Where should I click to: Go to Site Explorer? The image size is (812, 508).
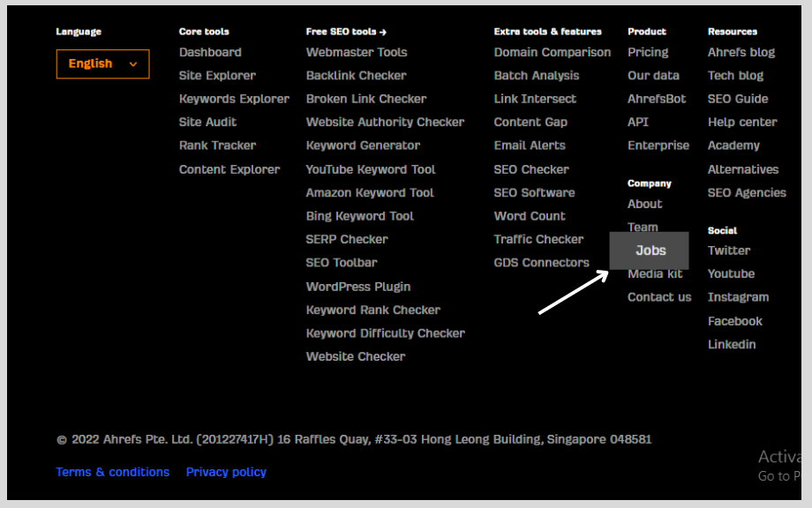pyautogui.click(x=217, y=76)
